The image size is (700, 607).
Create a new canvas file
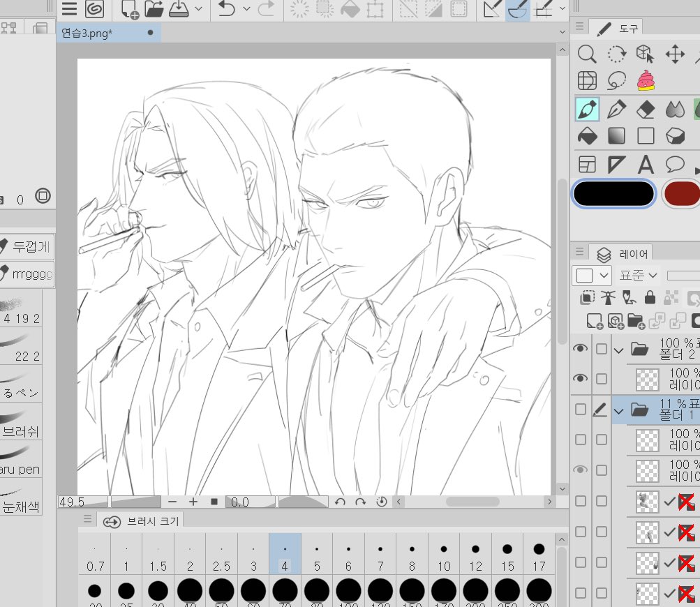tap(130, 8)
